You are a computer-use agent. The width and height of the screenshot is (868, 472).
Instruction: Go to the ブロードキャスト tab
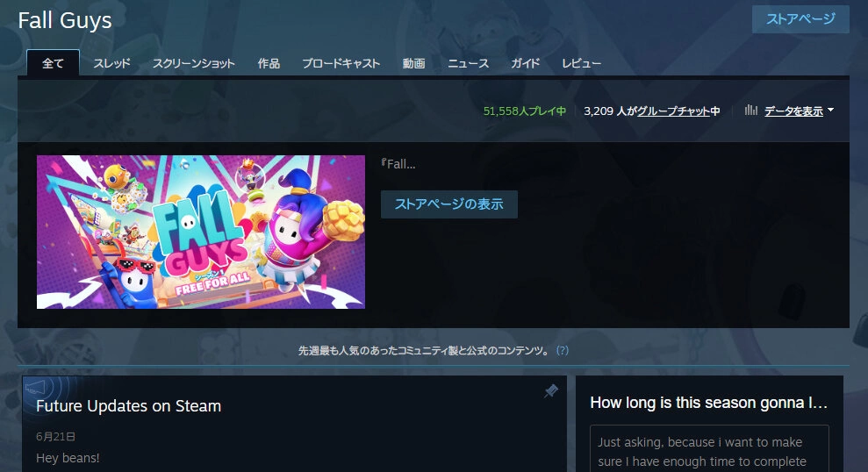point(341,63)
